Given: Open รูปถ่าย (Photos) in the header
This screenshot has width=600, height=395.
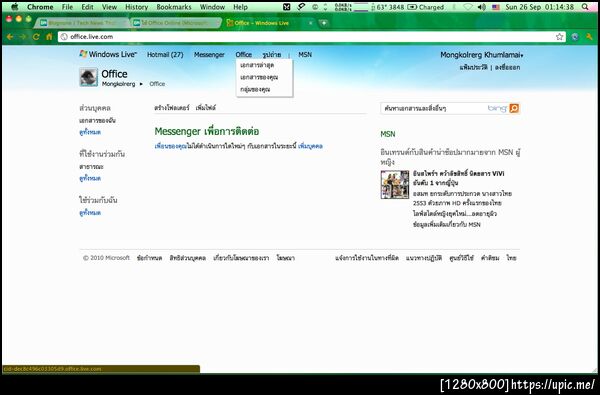Looking at the screenshot, I should 272,55.
